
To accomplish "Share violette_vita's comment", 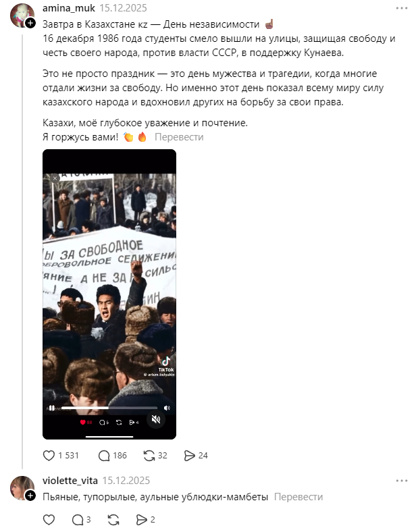I will click(142, 519).
